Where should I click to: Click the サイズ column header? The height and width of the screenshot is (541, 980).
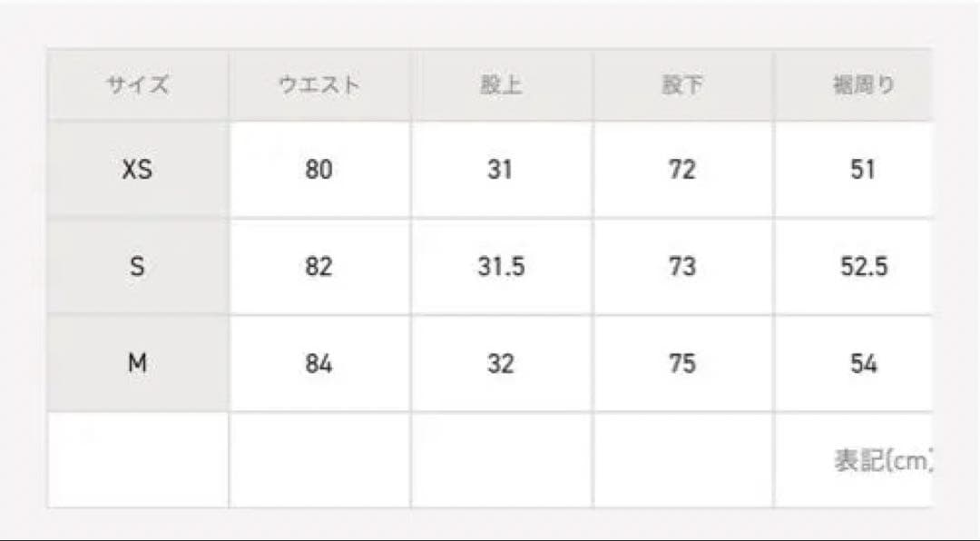coord(138,86)
